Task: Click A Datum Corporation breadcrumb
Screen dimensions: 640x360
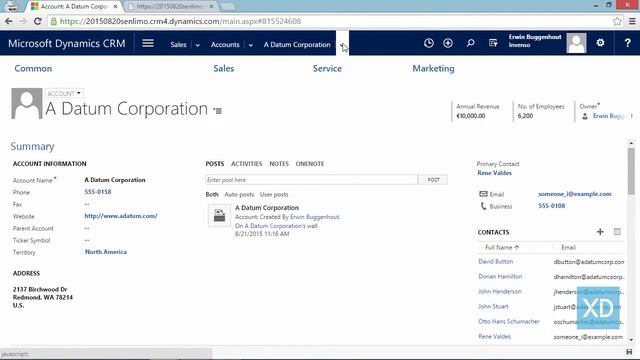Action: pos(297,44)
